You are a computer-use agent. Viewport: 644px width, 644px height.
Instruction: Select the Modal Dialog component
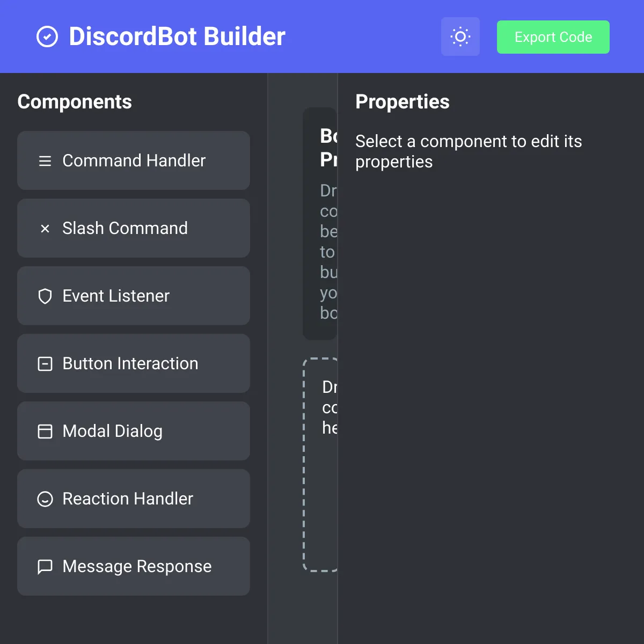tap(134, 431)
